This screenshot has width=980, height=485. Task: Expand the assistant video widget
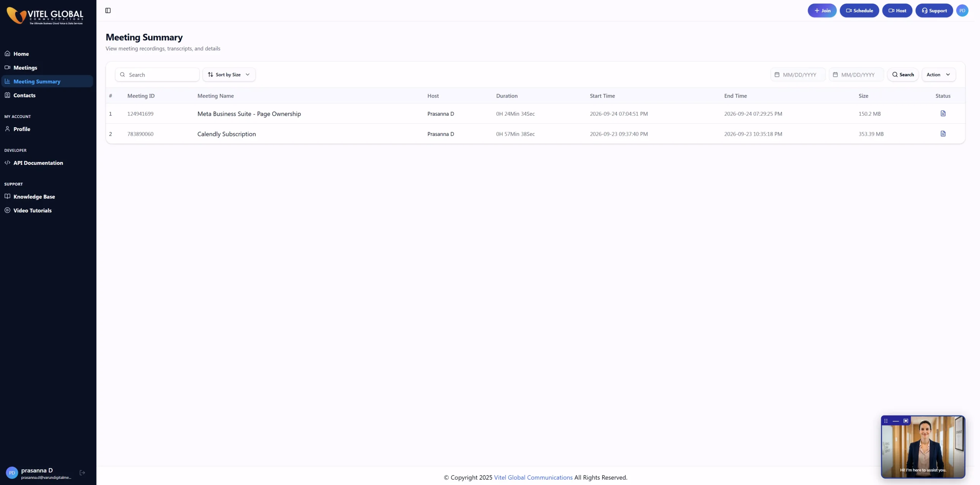906,421
